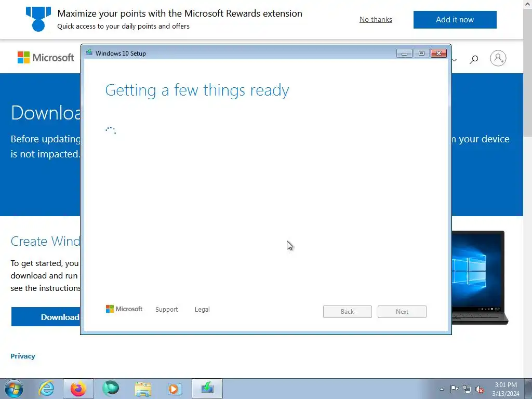Image resolution: width=532 pixels, height=399 pixels.
Task: Open the Windows Start orb
Action: [14, 389]
